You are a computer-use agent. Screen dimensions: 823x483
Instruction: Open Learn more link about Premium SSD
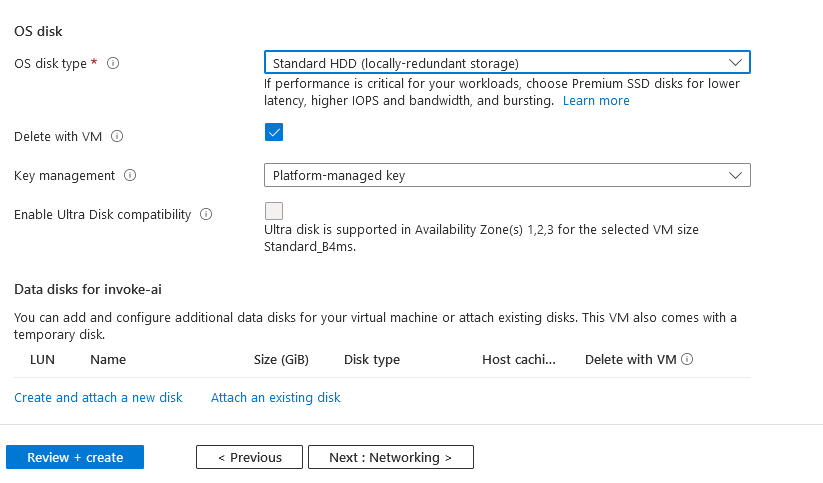tap(596, 101)
